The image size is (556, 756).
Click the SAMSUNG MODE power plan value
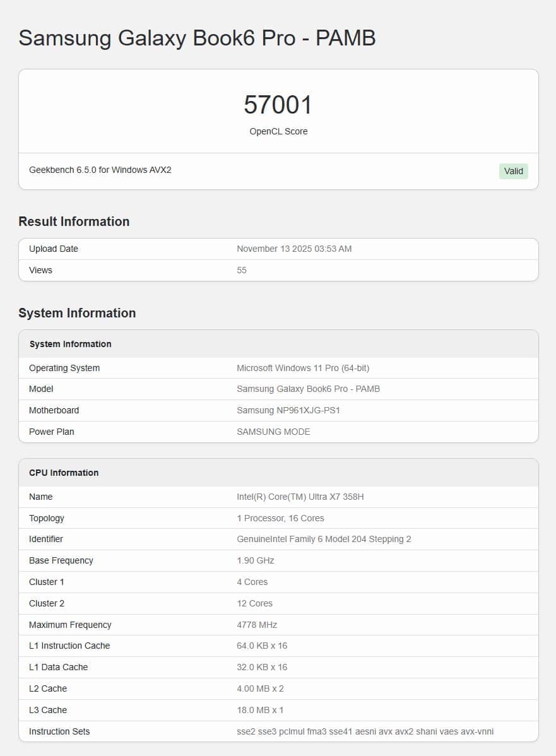[273, 432]
